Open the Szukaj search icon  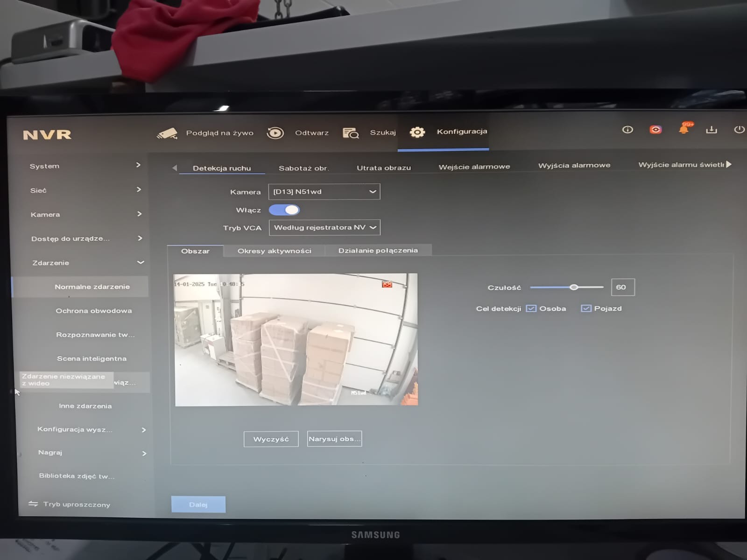coord(351,133)
